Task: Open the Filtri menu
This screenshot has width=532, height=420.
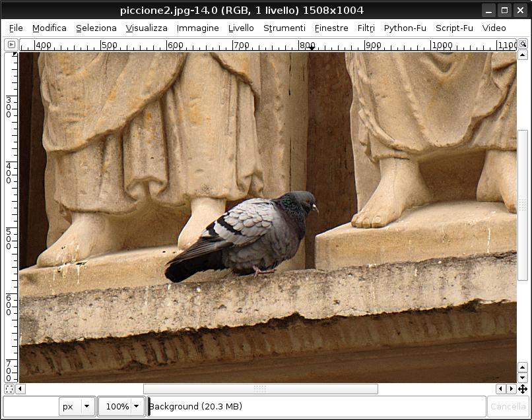Action: 366,28
